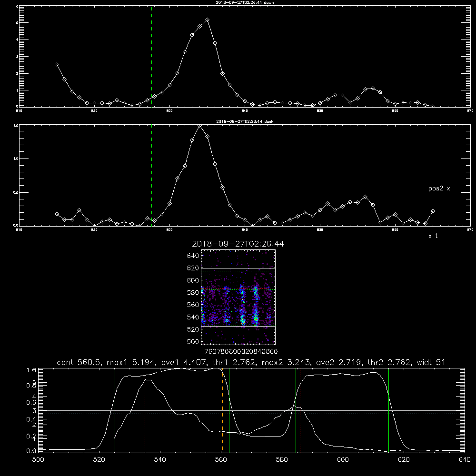Viewport: 476px width, 476px height.
Task: Click the color spectrogram image
Action: [x=238, y=297]
